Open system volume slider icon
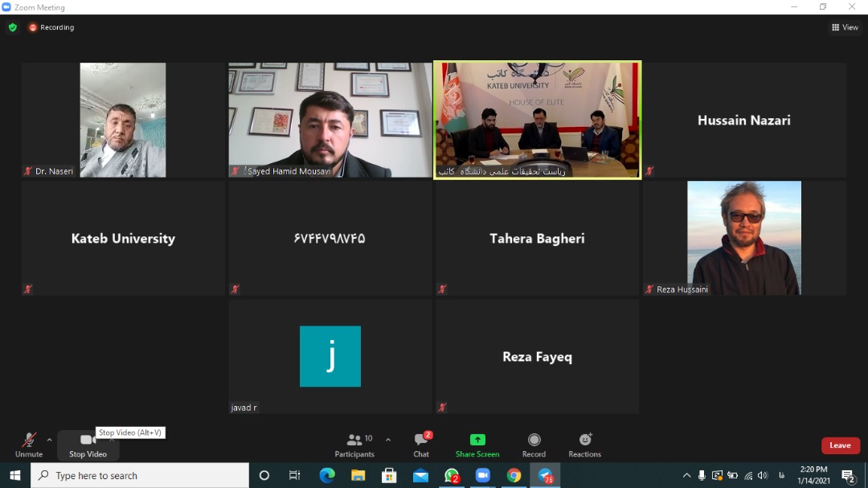868x488 pixels. tap(763, 475)
